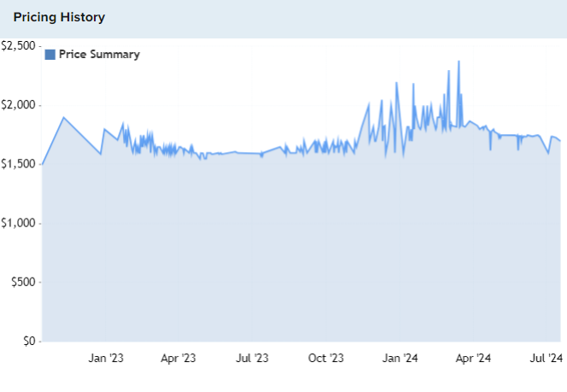Click the Pricing History heading
Image resolution: width=567 pixels, height=392 pixels.
[59, 17]
